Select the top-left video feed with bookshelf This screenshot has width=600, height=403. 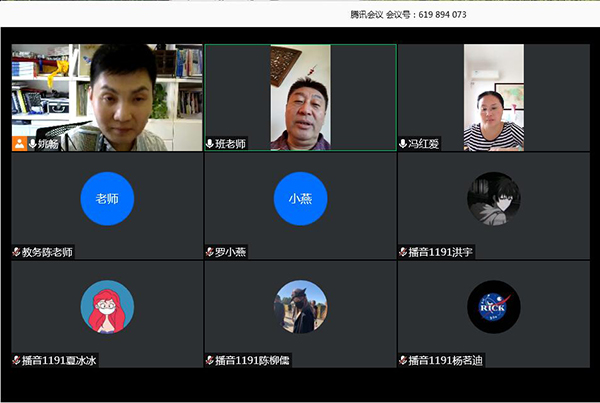pos(107,95)
